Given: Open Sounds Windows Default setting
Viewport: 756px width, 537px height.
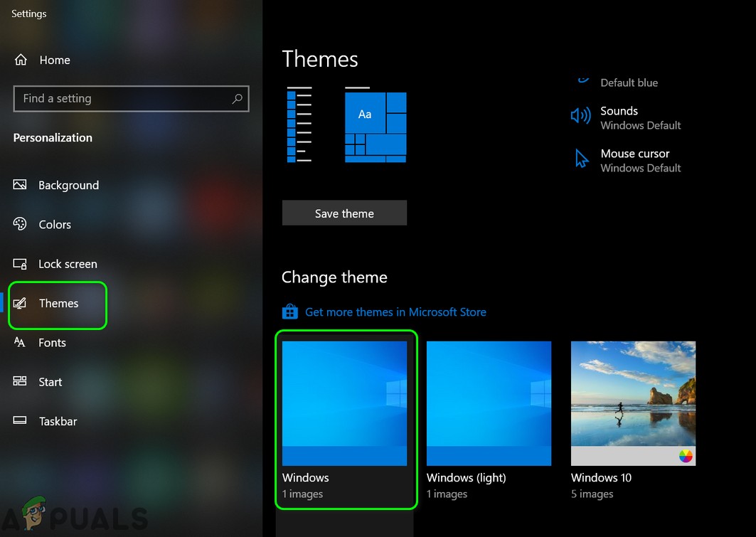Looking at the screenshot, I should [x=626, y=117].
